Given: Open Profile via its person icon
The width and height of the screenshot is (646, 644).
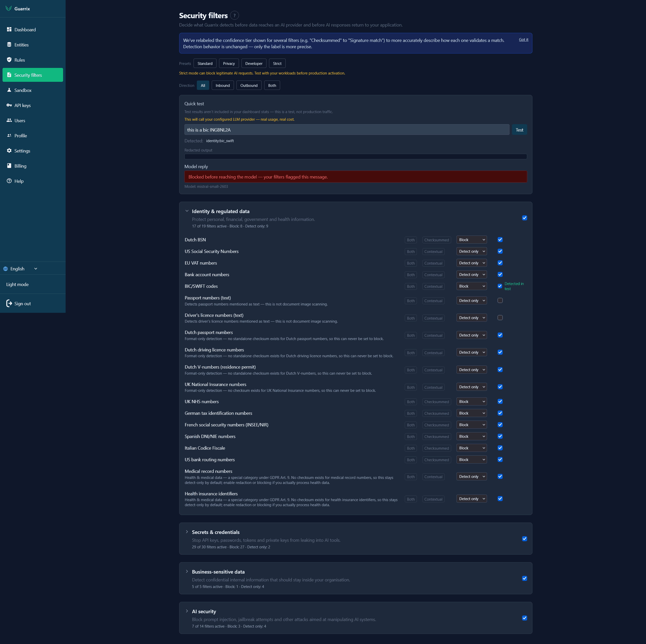Looking at the screenshot, I should [9, 136].
